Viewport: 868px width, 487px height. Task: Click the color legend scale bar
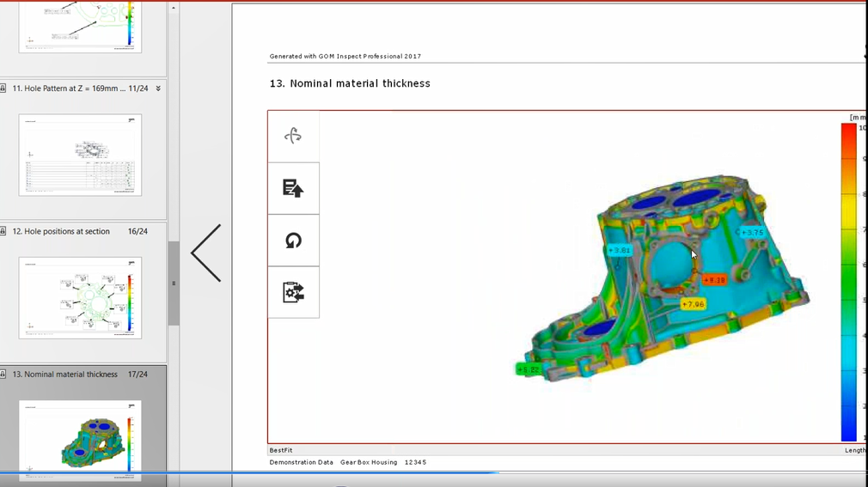click(848, 282)
